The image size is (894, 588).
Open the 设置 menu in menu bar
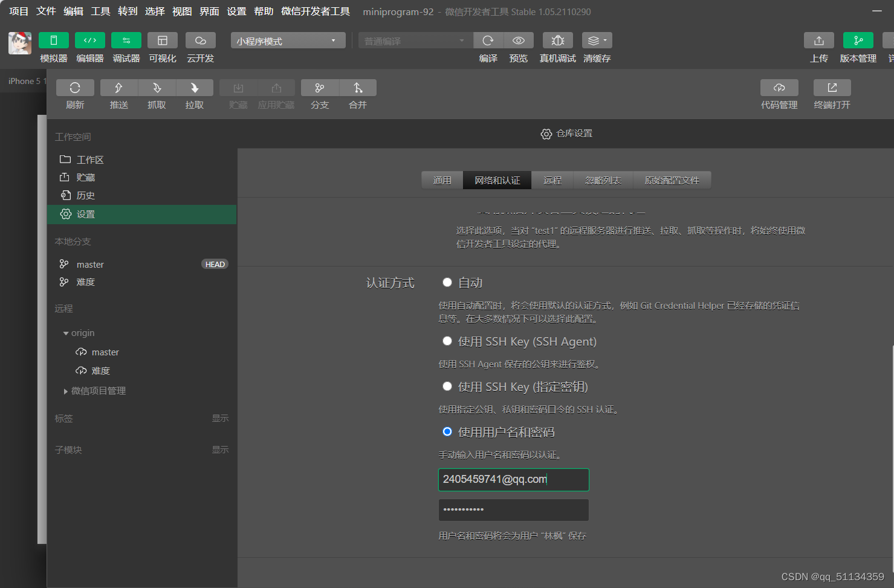click(236, 11)
